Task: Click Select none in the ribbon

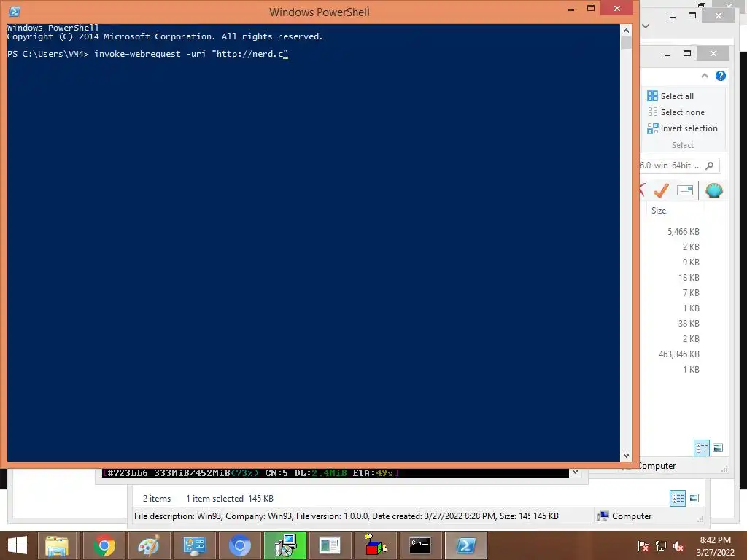Action: 676,112
